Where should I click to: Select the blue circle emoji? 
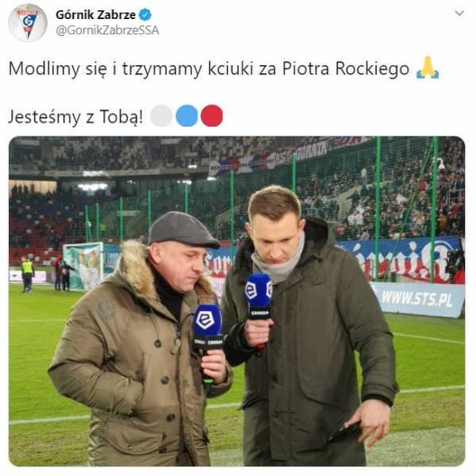[186, 116]
